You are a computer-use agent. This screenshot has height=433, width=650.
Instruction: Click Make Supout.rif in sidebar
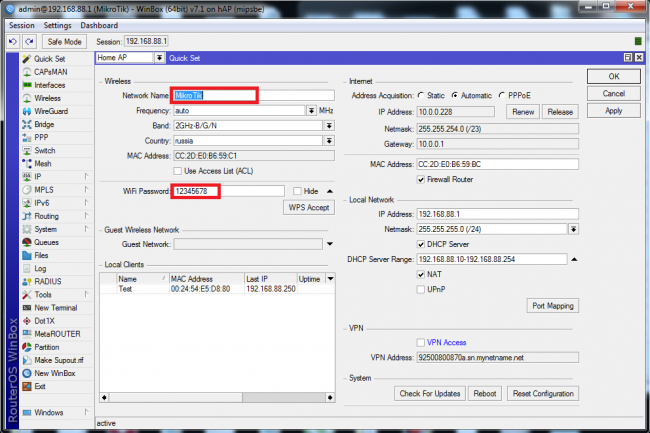pos(58,360)
